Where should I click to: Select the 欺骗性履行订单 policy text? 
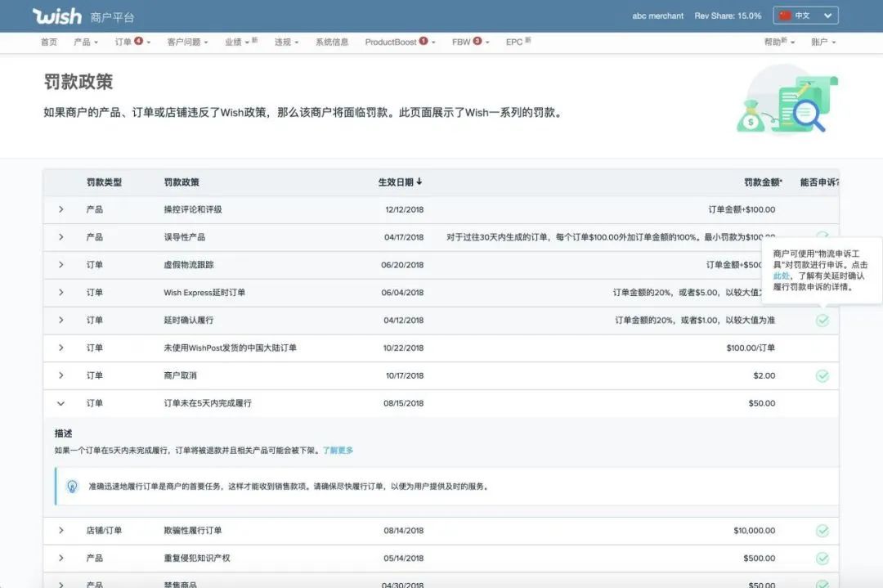[x=193, y=531]
